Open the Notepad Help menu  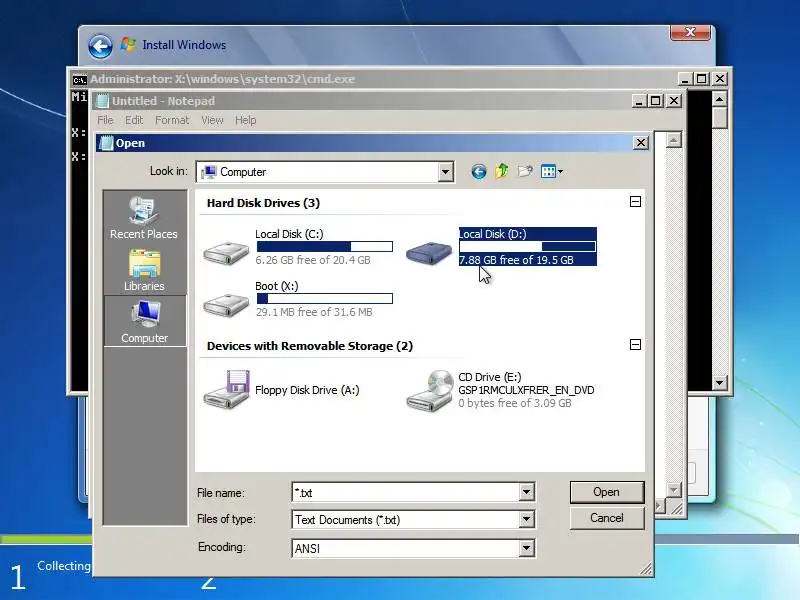245,120
